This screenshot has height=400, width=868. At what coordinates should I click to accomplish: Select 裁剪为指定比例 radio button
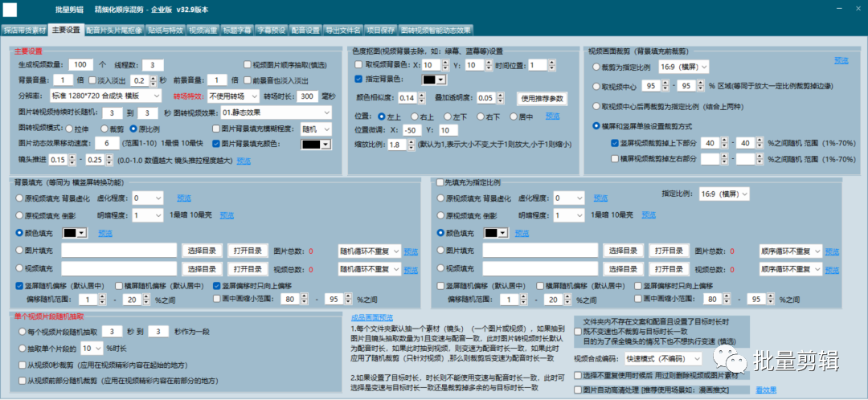[x=596, y=67]
